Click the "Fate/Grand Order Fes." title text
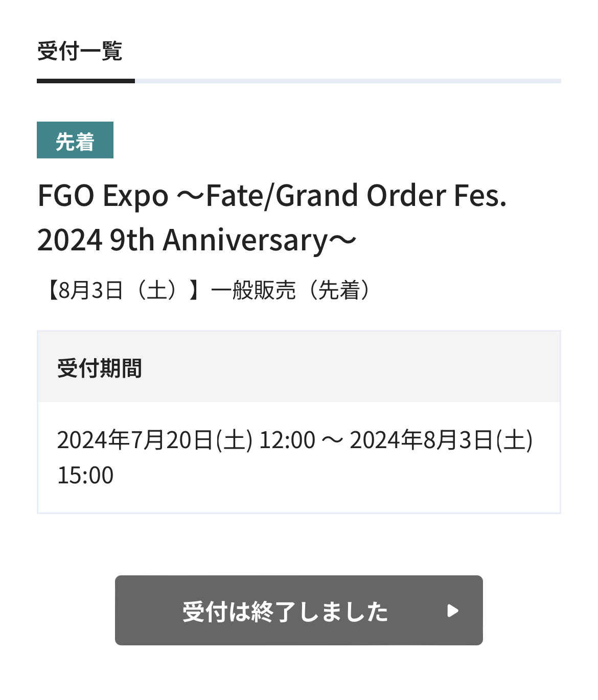Viewport: 598px width, 700px height. click(356, 196)
